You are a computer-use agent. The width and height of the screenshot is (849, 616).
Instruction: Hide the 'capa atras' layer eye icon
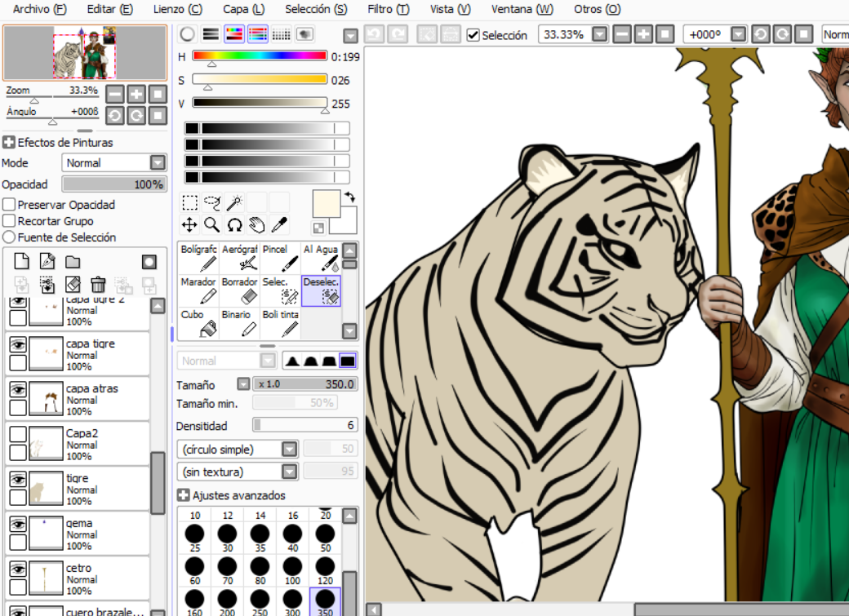pos(17,391)
